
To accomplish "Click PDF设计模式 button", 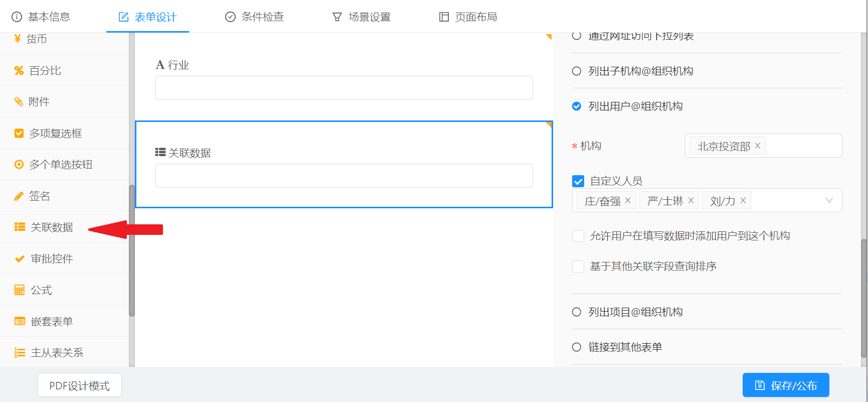I will pos(79,385).
